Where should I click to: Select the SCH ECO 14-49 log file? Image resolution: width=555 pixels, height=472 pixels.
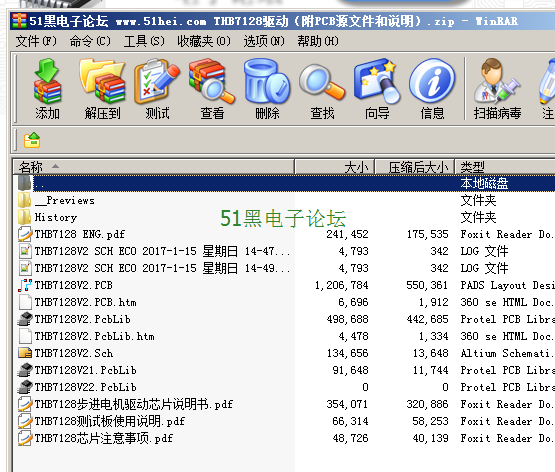pyautogui.click(x=163, y=268)
